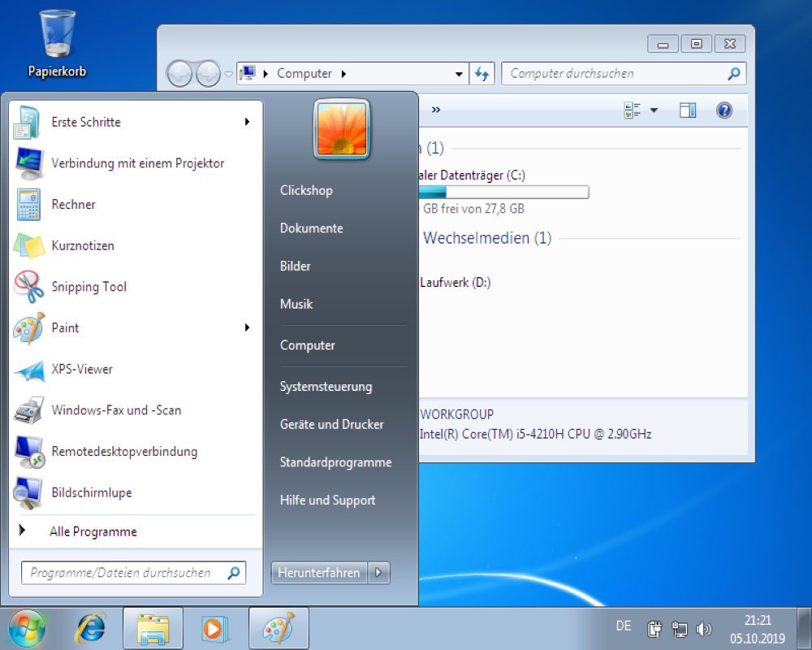Collapse the Wechselmedien (1) group header

487,238
